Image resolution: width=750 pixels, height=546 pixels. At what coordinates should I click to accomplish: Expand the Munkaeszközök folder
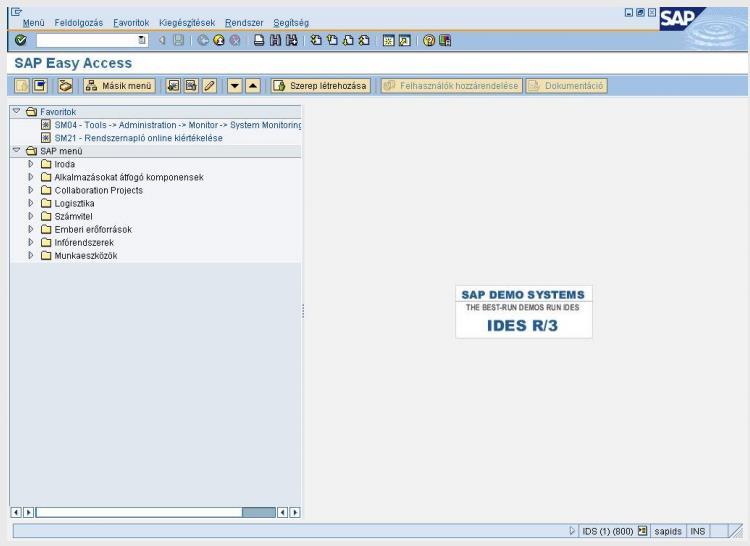click(31, 255)
